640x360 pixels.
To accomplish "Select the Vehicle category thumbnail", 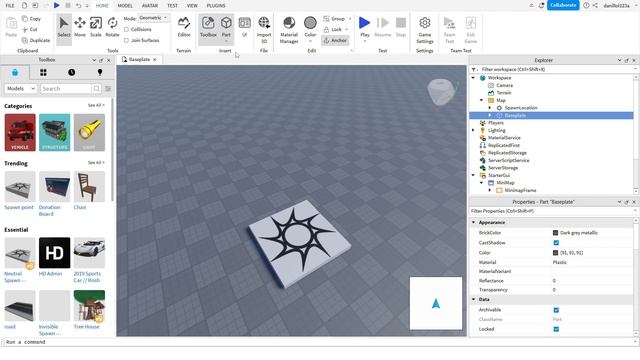I will coord(20,133).
